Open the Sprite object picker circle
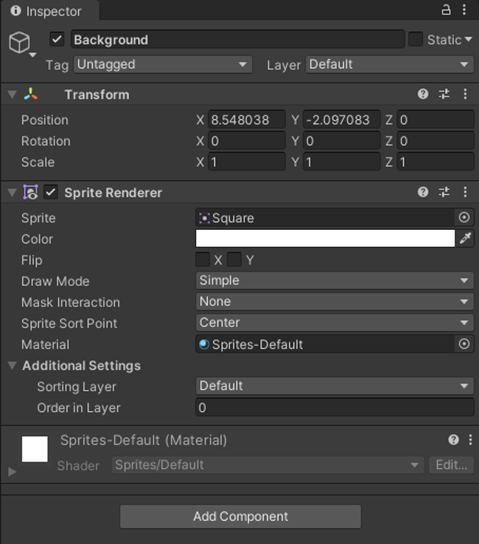 point(464,218)
